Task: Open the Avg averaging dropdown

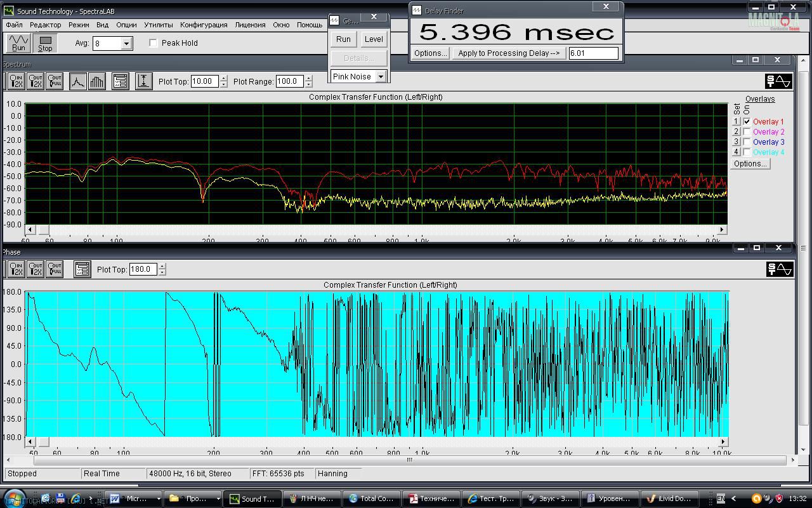Action: [126, 43]
